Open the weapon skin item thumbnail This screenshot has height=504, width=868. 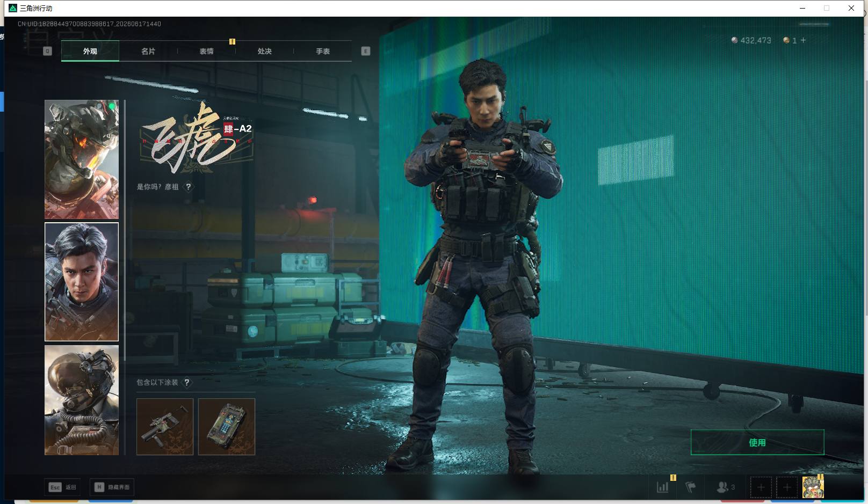pyautogui.click(x=165, y=427)
